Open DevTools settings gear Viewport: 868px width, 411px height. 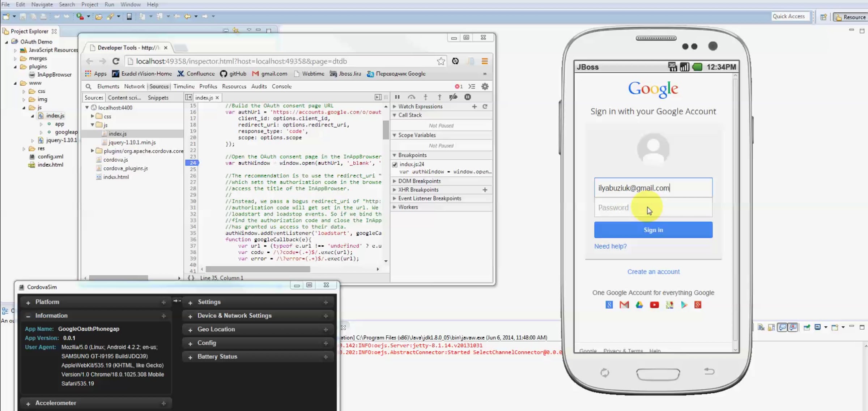tap(485, 86)
